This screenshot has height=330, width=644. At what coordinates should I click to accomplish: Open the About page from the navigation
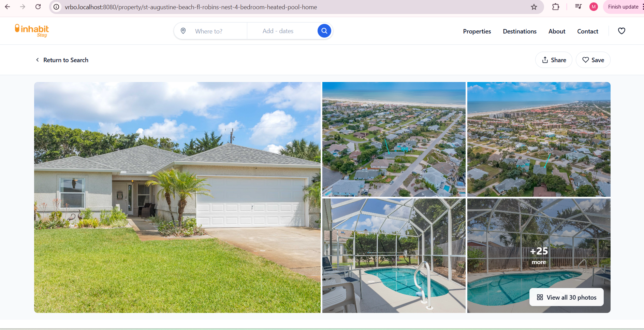tap(556, 31)
